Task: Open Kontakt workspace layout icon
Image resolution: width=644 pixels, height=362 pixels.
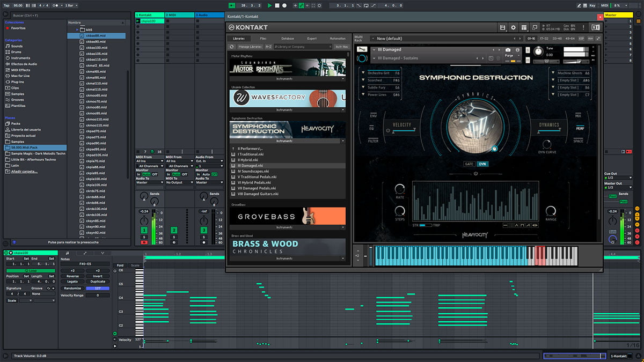Action: pyautogui.click(x=524, y=27)
